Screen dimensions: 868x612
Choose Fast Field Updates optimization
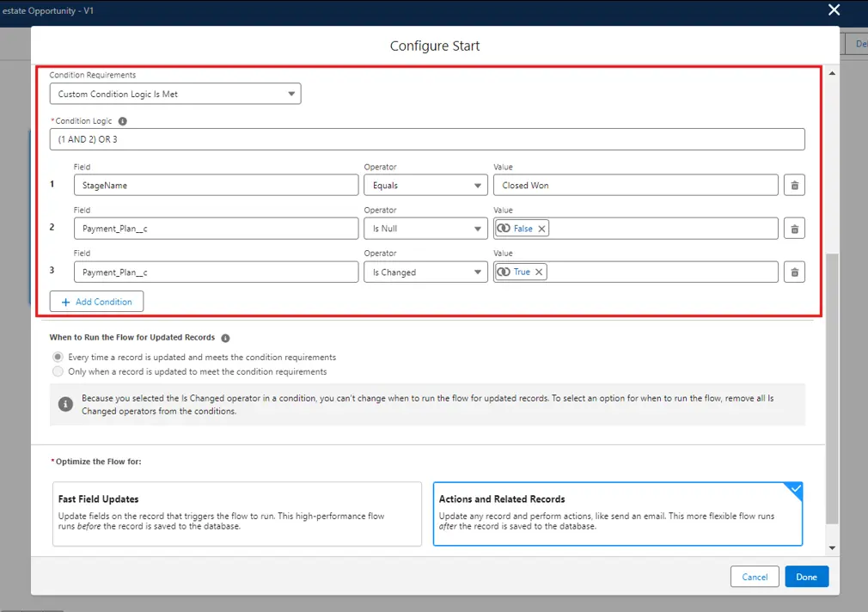pos(237,513)
